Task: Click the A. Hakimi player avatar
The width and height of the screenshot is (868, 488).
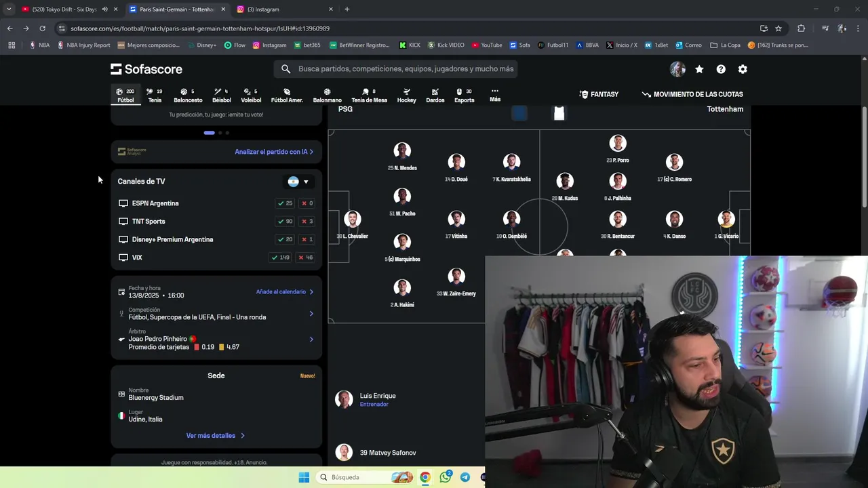Action: [402, 287]
